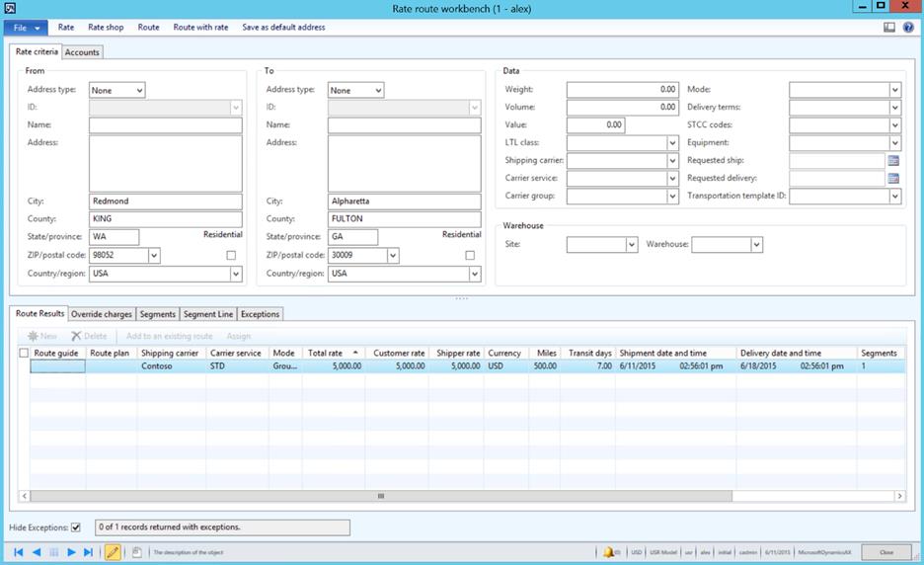924x565 pixels.
Task: Open Warehouse dropdown
Action: click(x=756, y=244)
